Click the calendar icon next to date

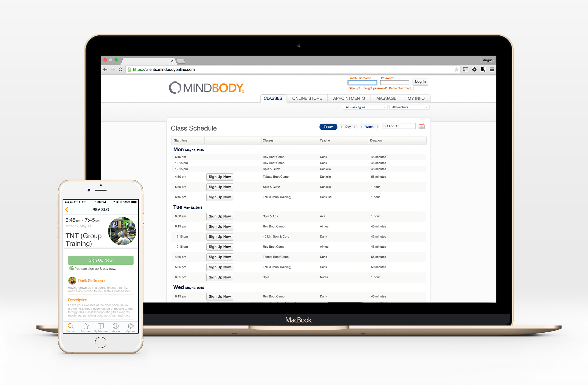pyautogui.click(x=423, y=126)
